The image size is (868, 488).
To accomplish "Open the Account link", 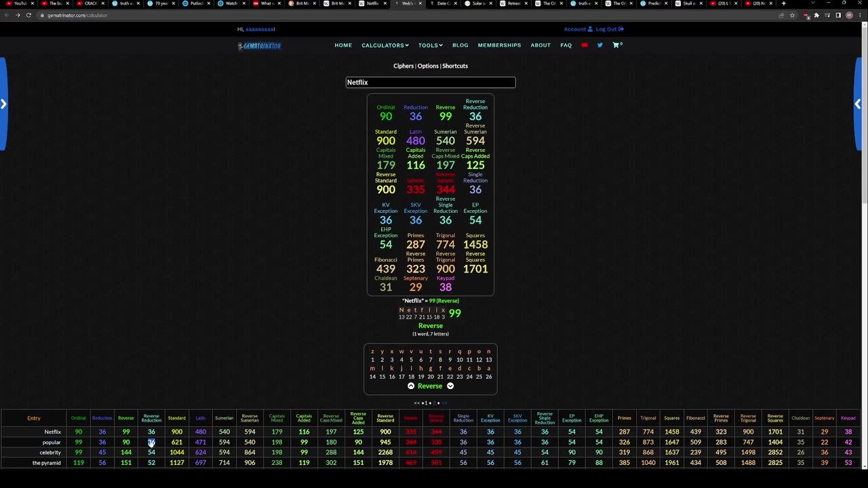I will [x=578, y=29].
